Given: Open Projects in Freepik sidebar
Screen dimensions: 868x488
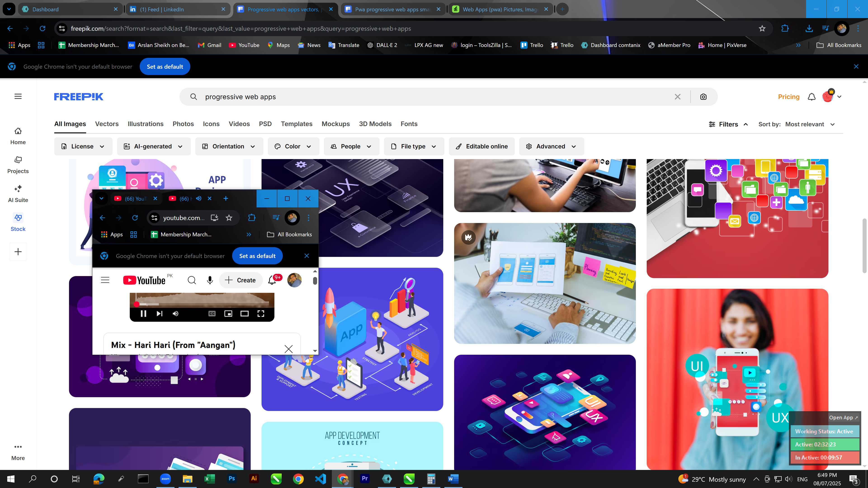Looking at the screenshot, I should [18, 165].
